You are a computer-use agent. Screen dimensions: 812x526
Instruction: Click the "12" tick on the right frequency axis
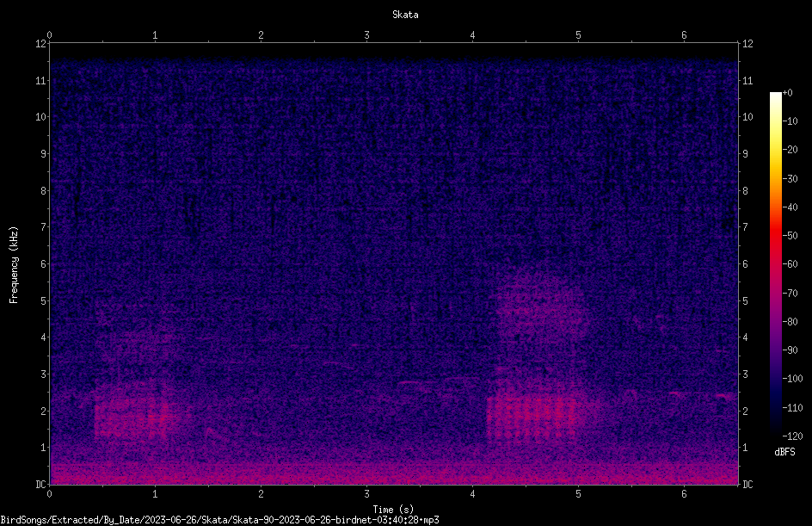tap(747, 44)
